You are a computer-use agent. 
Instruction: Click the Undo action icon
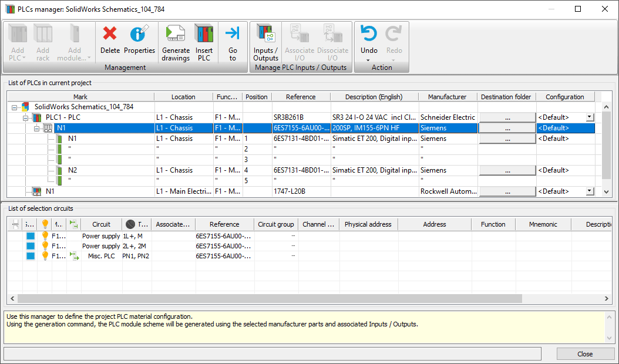pos(369,33)
